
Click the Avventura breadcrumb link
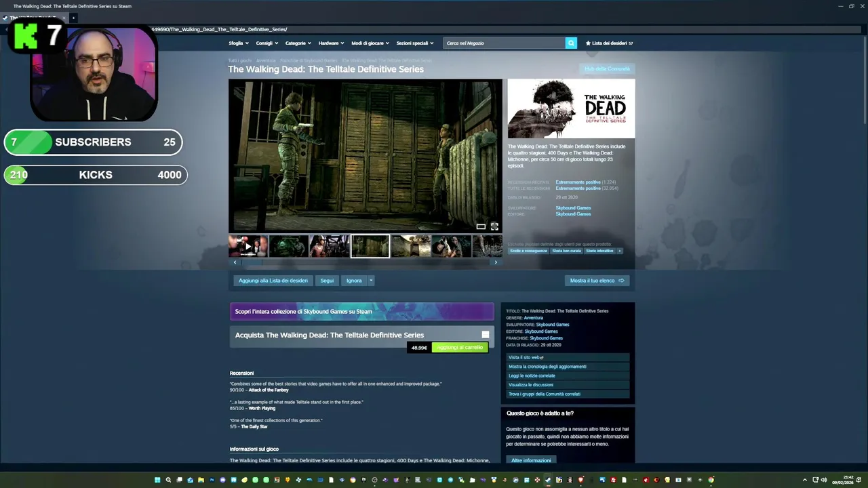[266, 61]
